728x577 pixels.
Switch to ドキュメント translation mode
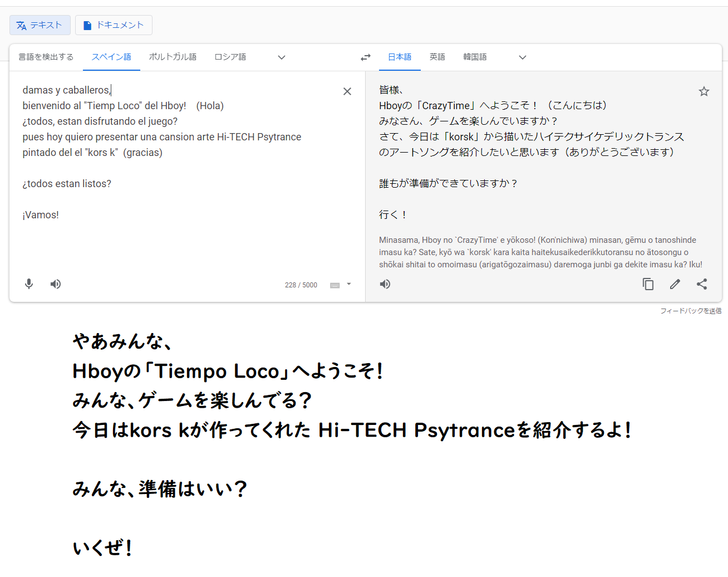(x=114, y=25)
